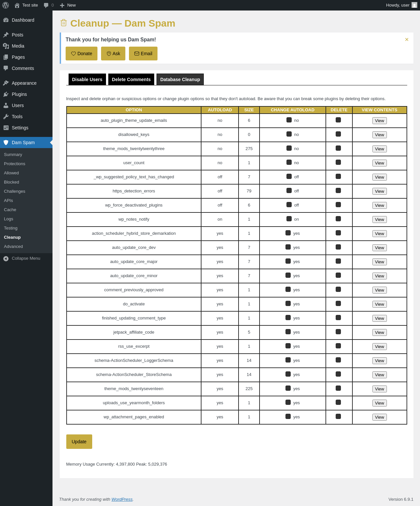Click the user avatar next to Howdy
Image resolution: width=420 pixels, height=506 pixels.
[414, 5]
